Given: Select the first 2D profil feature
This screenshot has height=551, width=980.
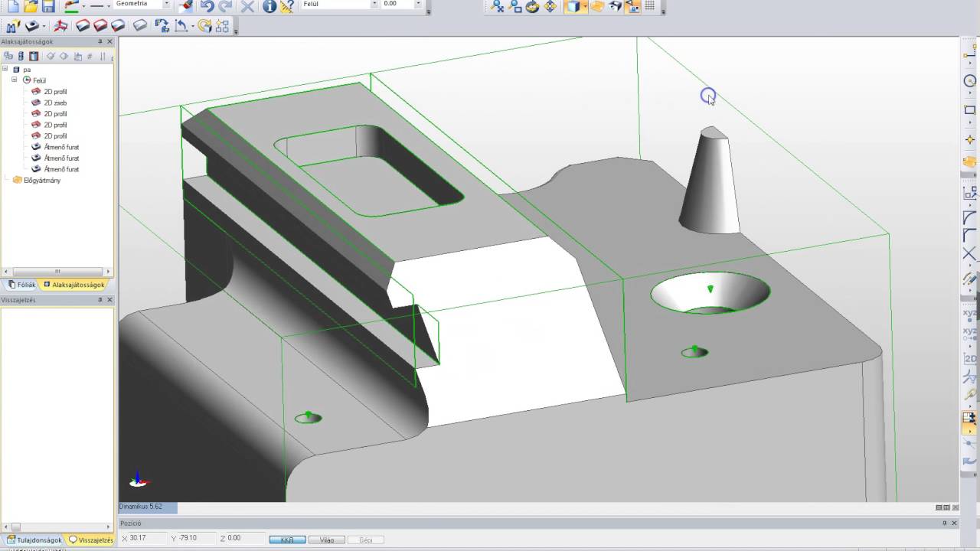Looking at the screenshot, I should pos(55,92).
